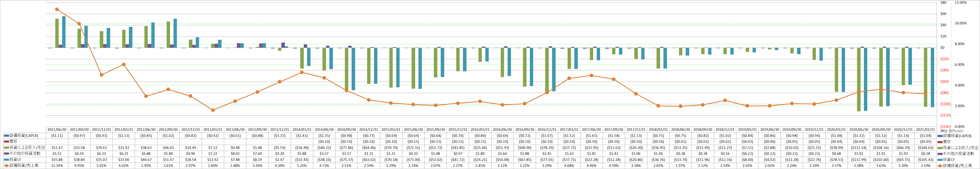980x169 pixels.
Task: Select the $9.20 cell
Action: 280,154
